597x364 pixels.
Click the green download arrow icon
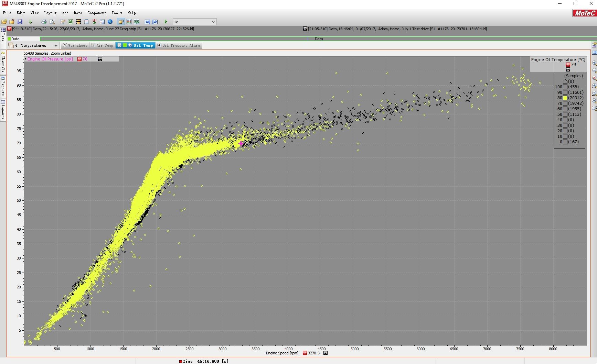30,22
